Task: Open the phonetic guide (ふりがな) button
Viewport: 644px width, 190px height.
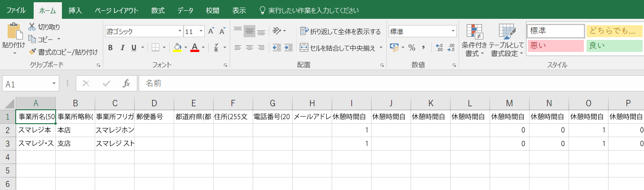Action: 216,47
